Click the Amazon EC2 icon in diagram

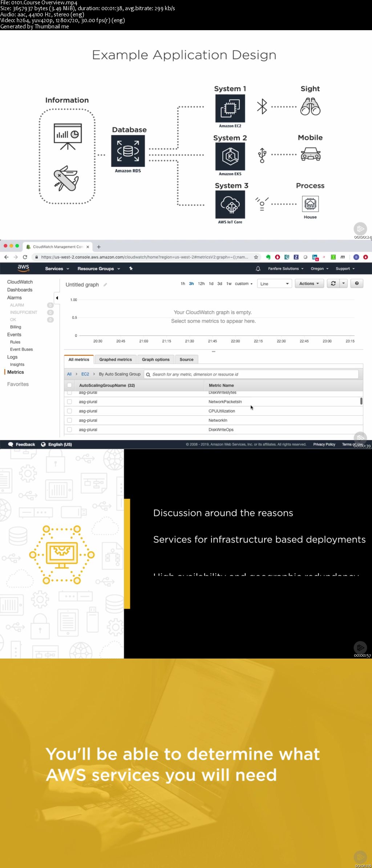(230, 108)
